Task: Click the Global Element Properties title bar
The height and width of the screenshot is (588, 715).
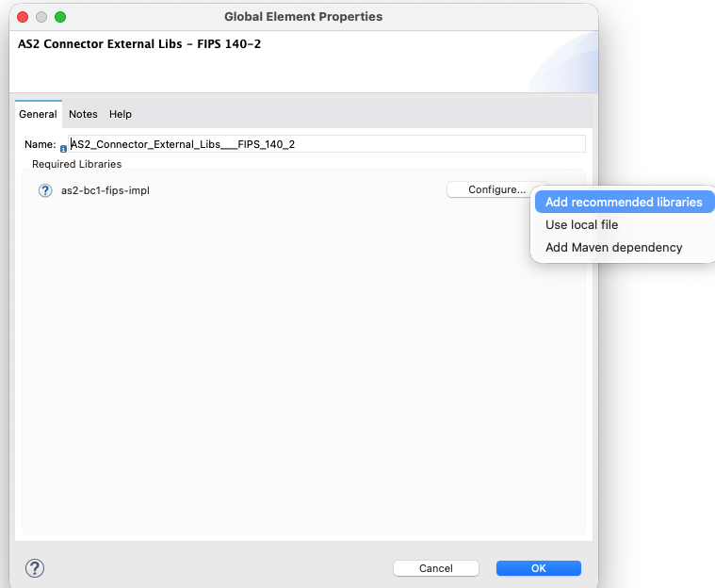Action: coord(303,17)
